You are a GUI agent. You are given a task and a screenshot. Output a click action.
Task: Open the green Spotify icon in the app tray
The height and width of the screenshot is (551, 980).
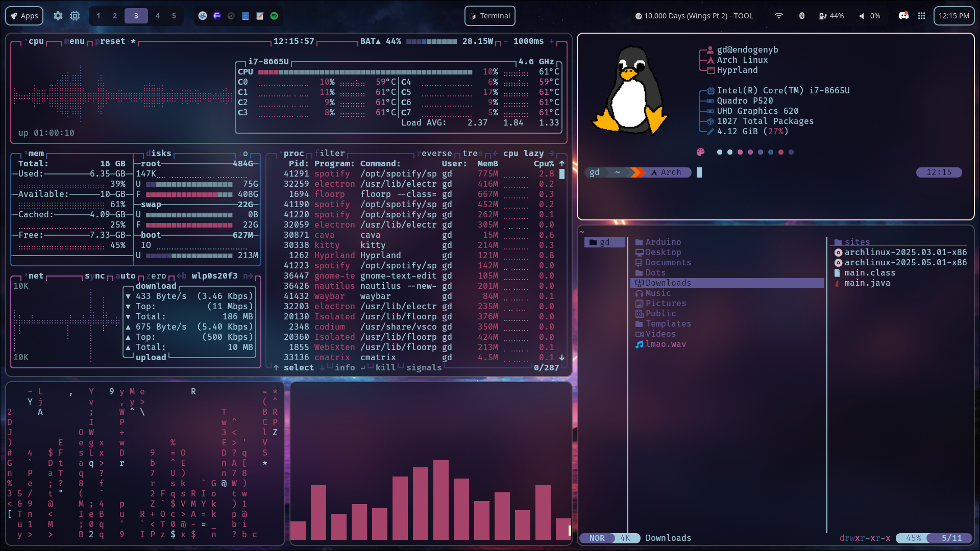274,16
